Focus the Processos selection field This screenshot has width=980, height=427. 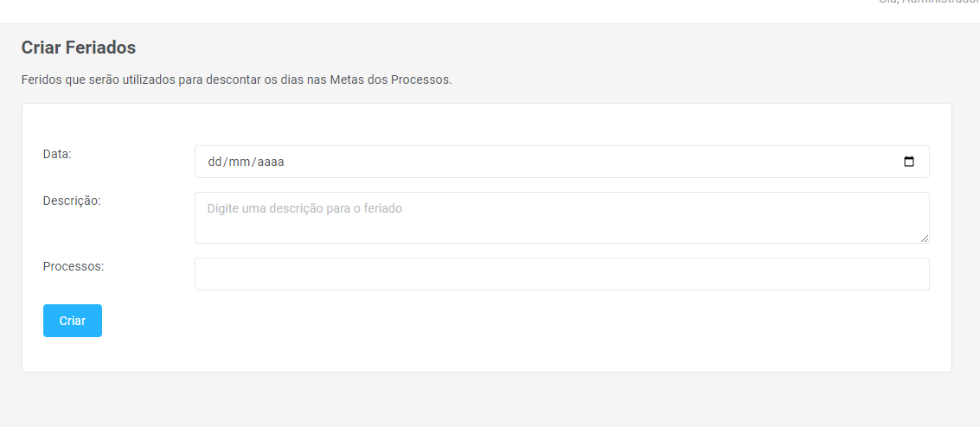561,274
